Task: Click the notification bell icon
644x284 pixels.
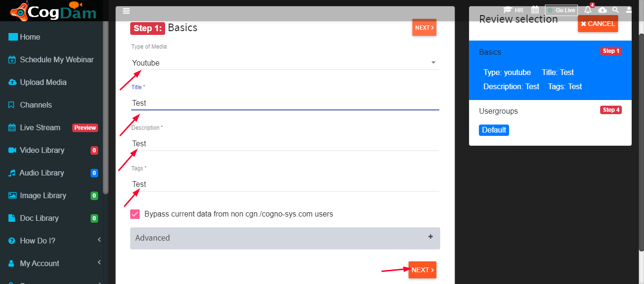Action: [588, 10]
